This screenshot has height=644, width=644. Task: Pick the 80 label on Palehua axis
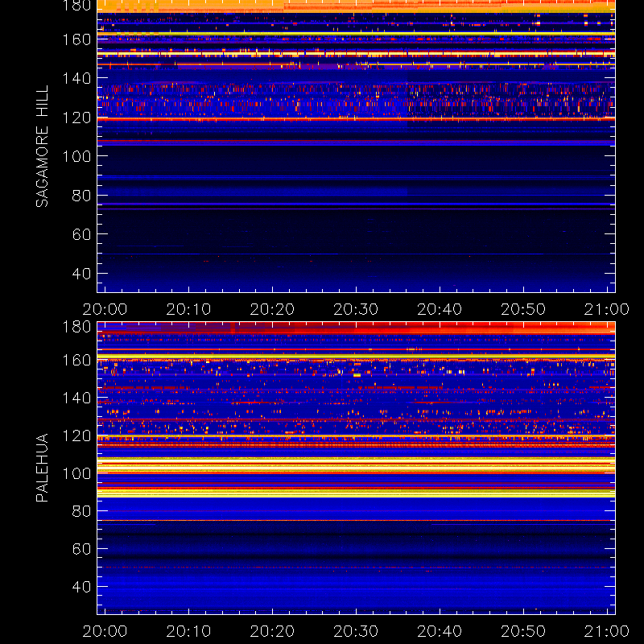tap(81, 511)
